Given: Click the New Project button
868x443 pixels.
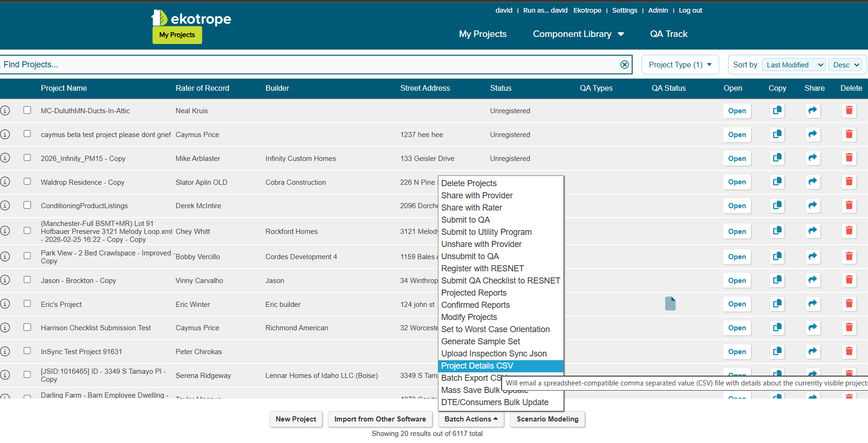Looking at the screenshot, I should 296,419.
